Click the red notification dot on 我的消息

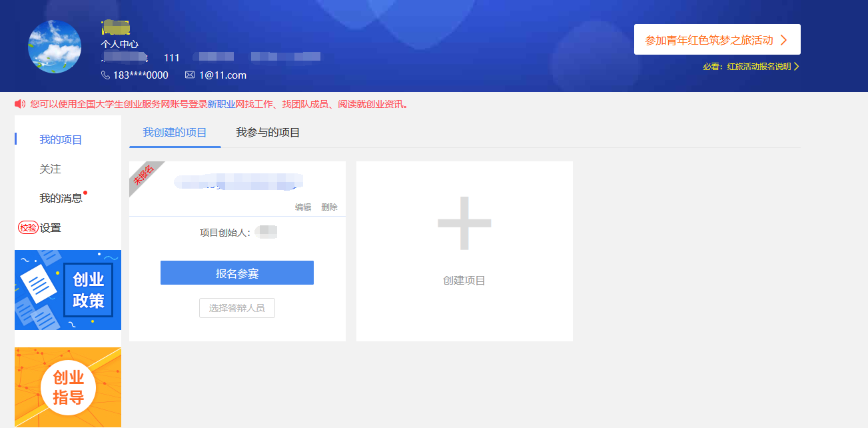click(x=85, y=193)
